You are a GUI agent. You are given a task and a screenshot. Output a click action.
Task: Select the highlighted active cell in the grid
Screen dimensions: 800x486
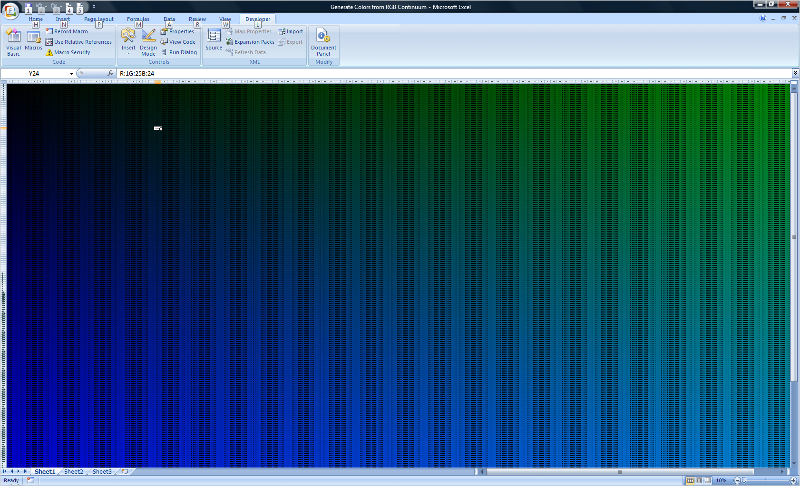coord(158,128)
